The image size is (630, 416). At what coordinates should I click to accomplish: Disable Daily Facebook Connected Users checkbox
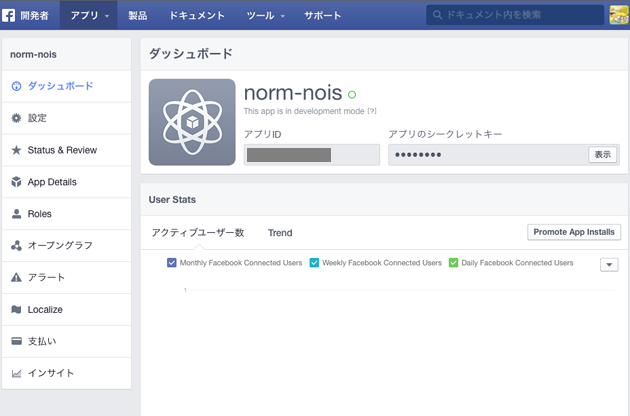pos(453,263)
